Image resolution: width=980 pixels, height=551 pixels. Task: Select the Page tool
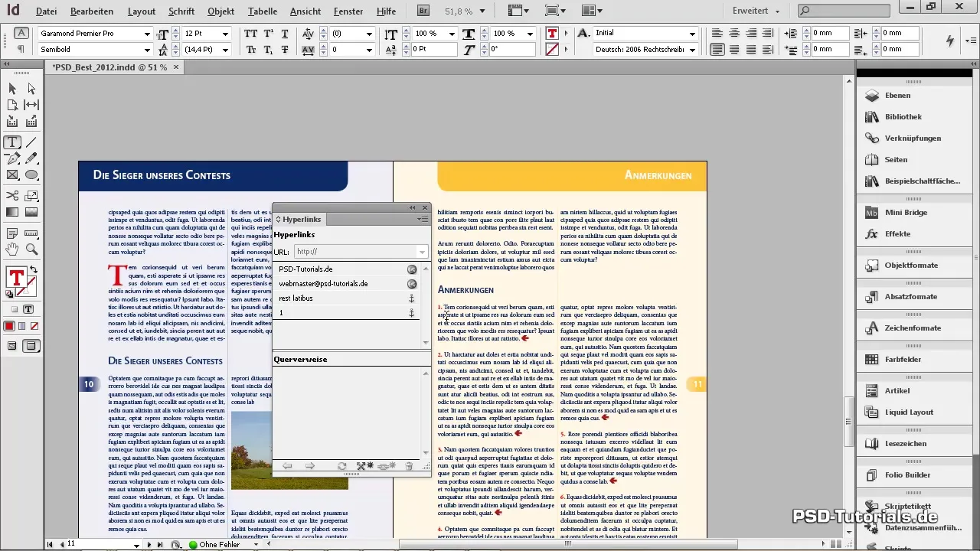click(x=12, y=105)
